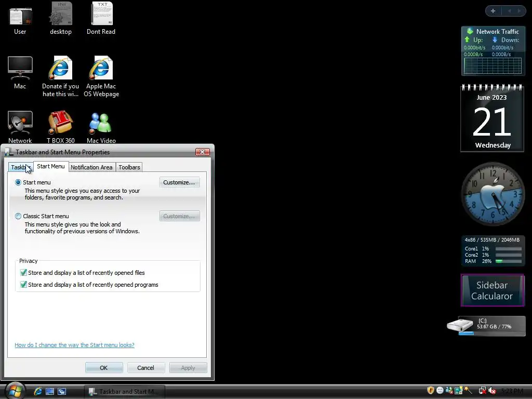The height and width of the screenshot is (399, 532).
Task: Click the network disconnected tray icon
Action: coord(482,391)
